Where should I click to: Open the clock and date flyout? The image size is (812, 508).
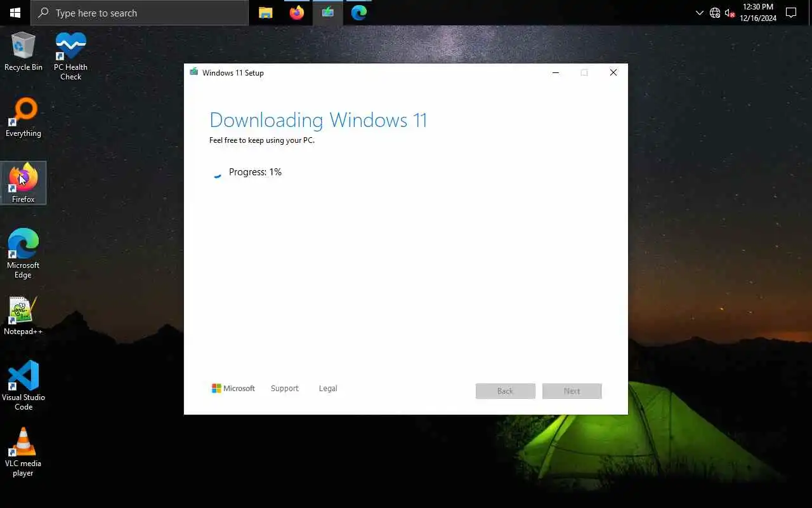(x=758, y=13)
